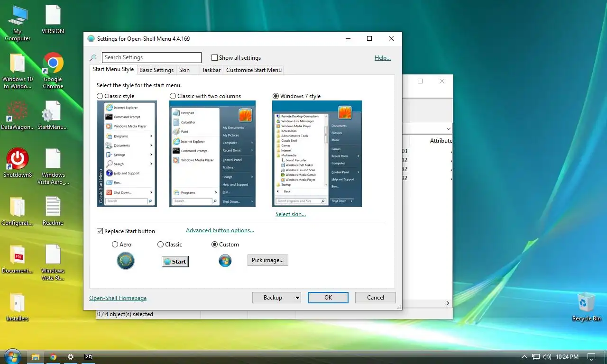
Task: Open StartMenu settings file icon
Action: (53, 115)
